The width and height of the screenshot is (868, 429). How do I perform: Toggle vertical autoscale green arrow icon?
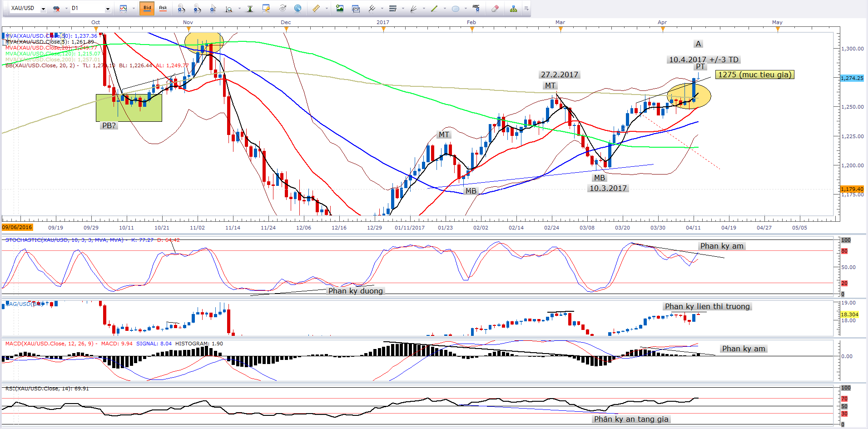point(250,8)
